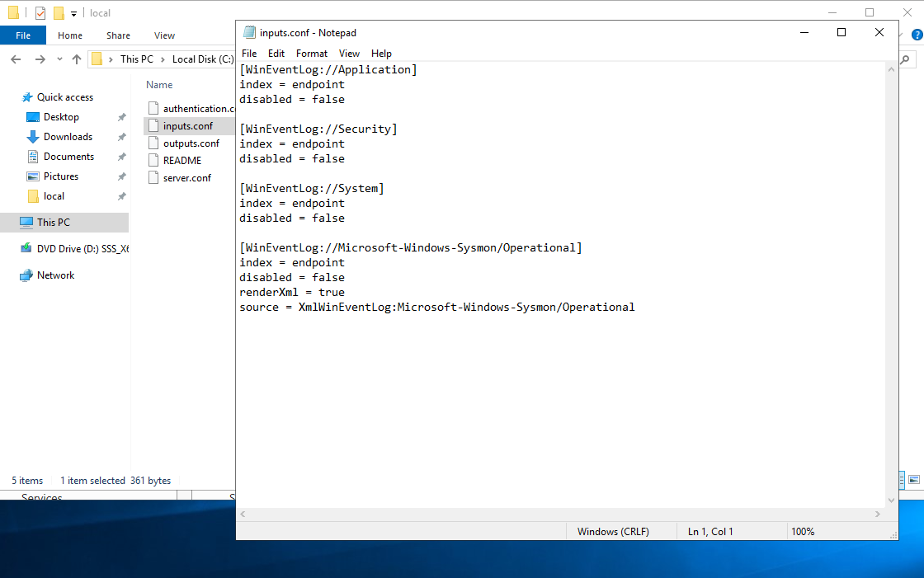Screen dimensions: 924x578
Task: Go up one folder level
Action: click(77, 59)
